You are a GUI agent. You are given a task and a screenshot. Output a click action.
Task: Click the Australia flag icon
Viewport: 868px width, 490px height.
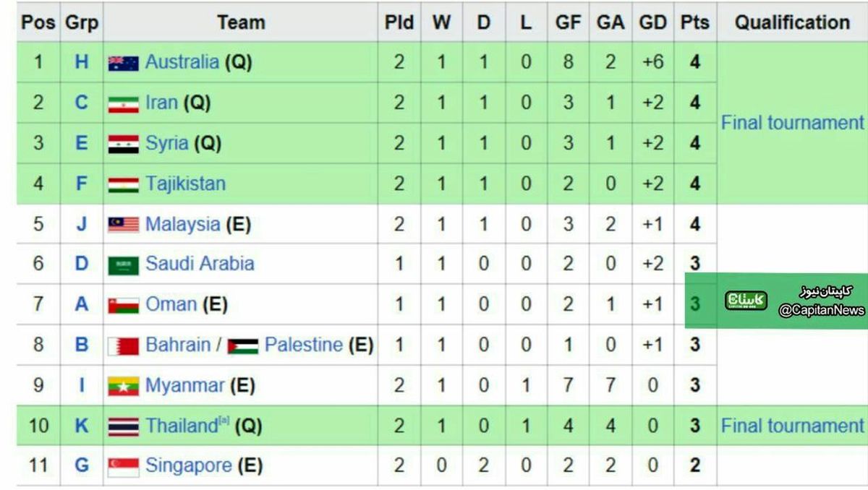[124, 63]
